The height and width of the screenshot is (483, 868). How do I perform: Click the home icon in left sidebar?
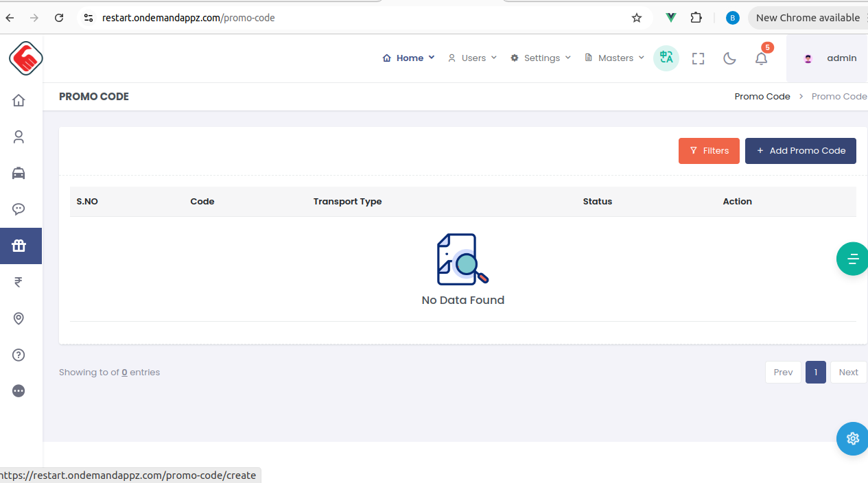[19, 100]
